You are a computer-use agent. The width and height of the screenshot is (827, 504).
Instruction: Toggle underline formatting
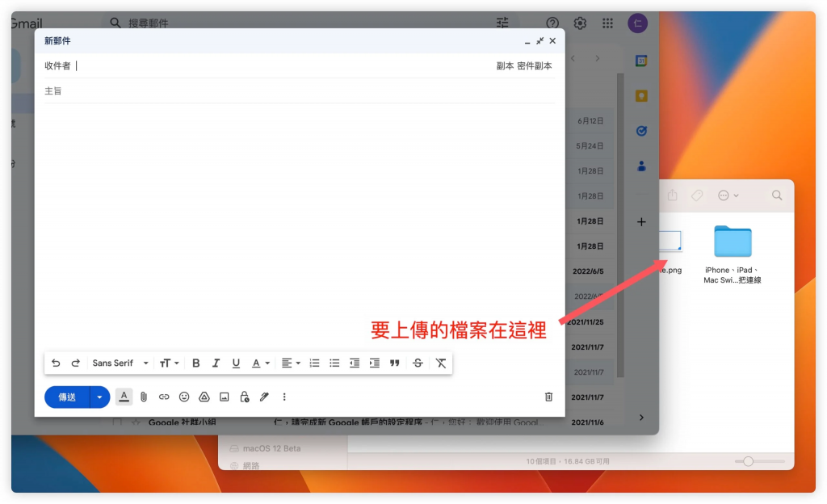point(236,363)
